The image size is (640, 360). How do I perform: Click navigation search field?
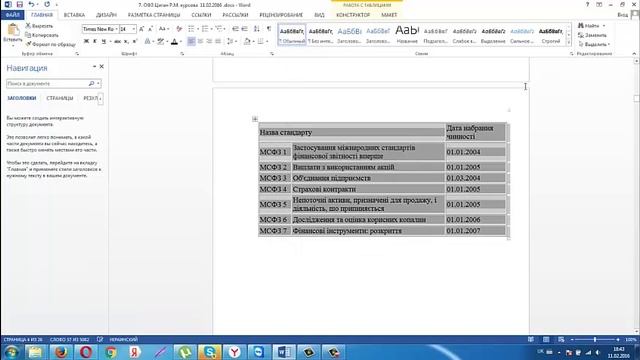[47, 84]
